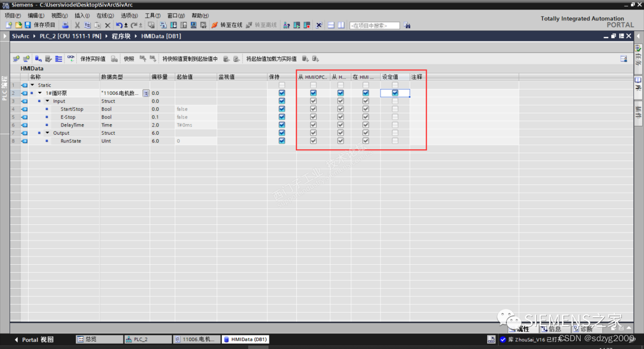Click 将起始值加载为实际值 button

coord(271,59)
